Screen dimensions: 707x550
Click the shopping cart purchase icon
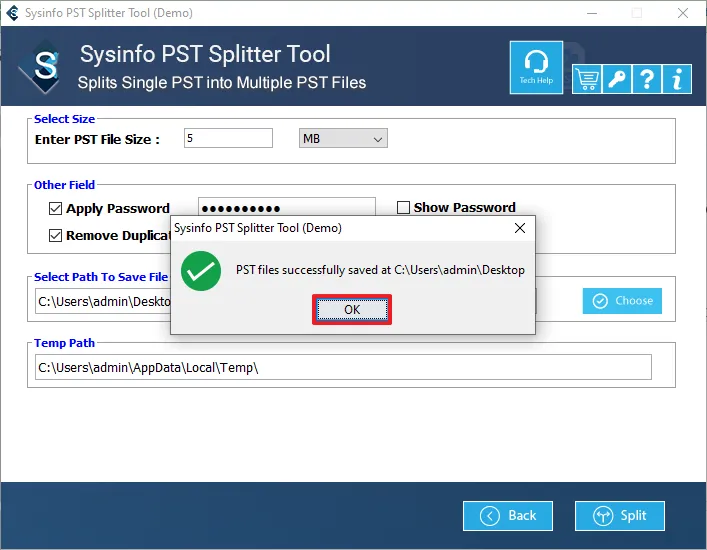click(587, 79)
